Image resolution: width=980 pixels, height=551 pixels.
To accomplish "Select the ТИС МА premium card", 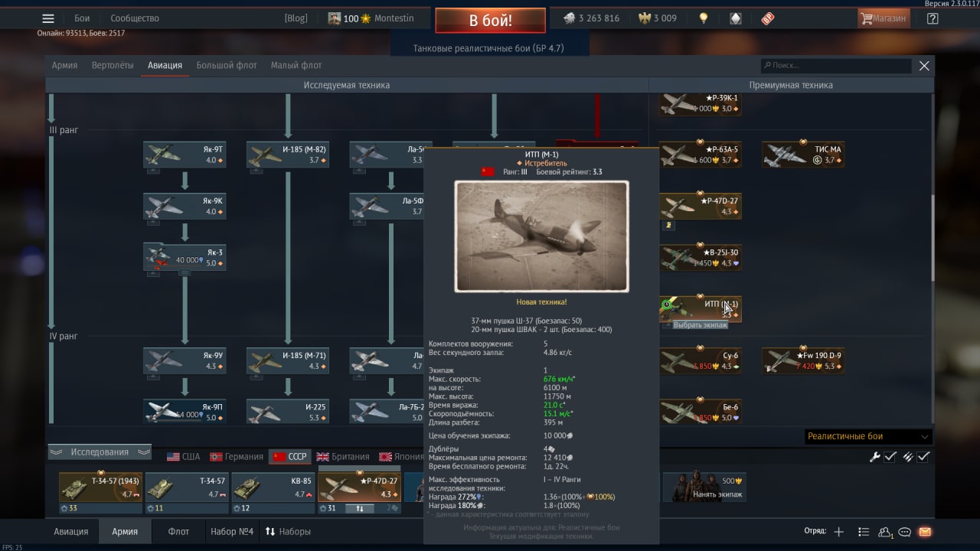I will tap(803, 155).
